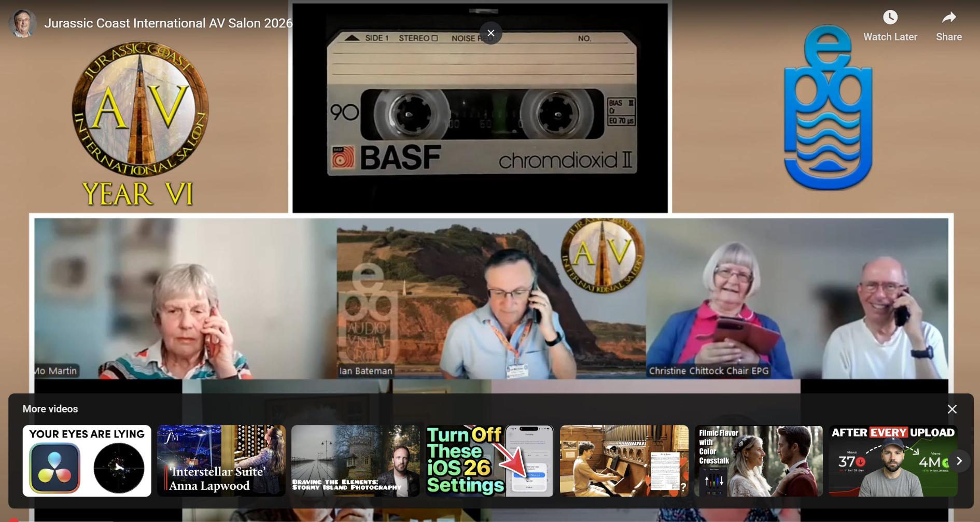Add the video to Watch Later

[890, 26]
